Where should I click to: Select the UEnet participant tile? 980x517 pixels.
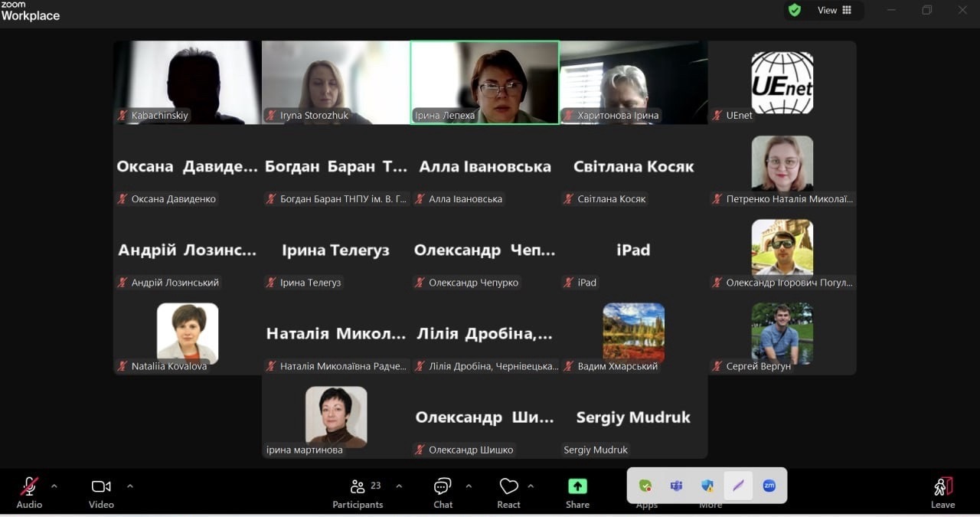click(782, 83)
